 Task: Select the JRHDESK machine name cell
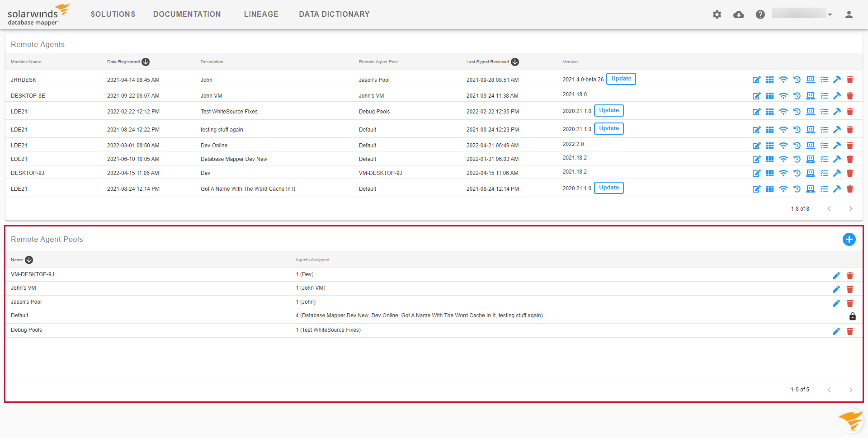click(x=24, y=80)
